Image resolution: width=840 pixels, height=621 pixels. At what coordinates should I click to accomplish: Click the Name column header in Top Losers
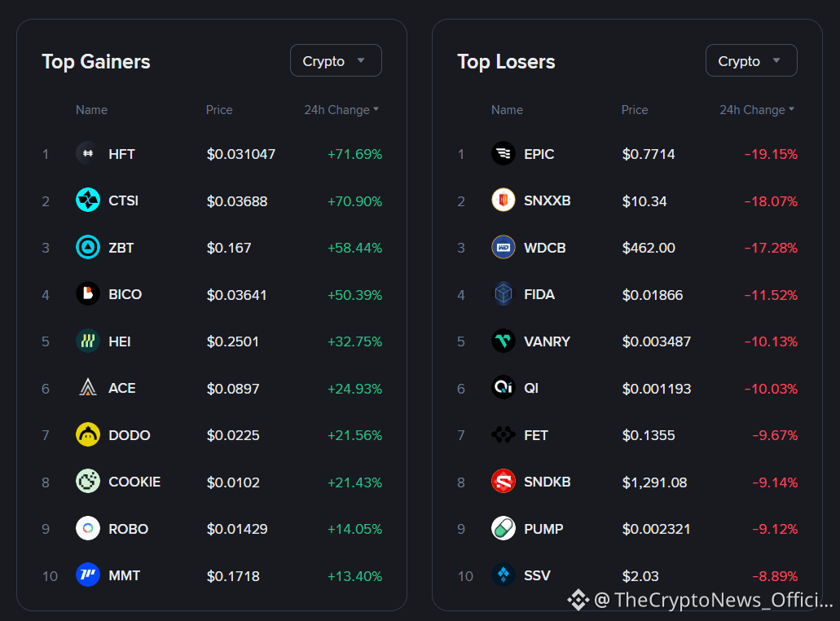point(507,110)
